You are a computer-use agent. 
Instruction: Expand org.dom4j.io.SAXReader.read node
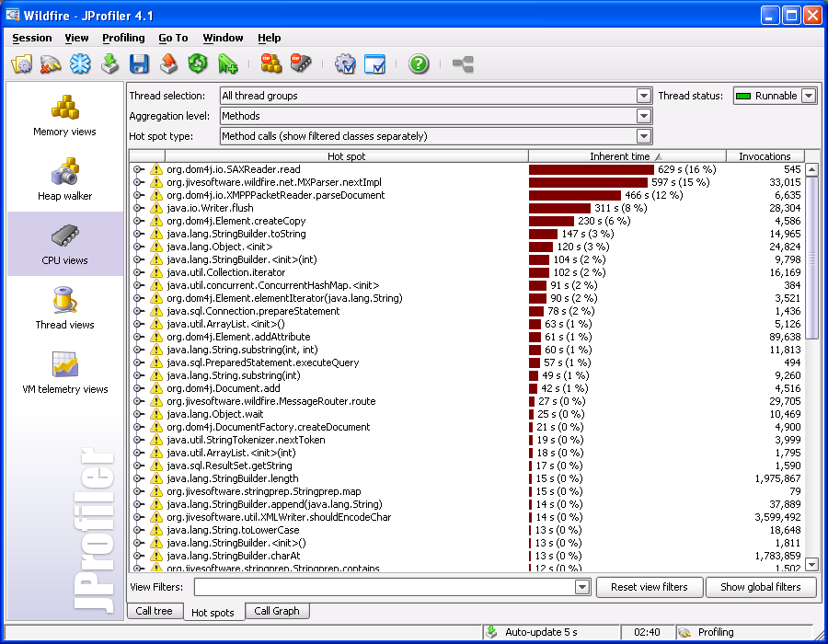pyautogui.click(x=138, y=169)
